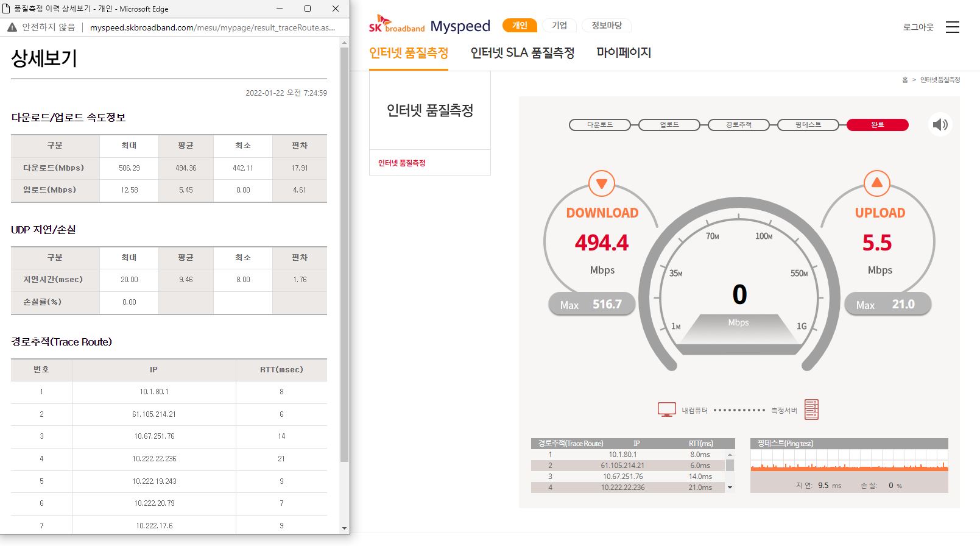
Task: Click the 인터넷 품질측정 sidebar link
Action: point(402,163)
